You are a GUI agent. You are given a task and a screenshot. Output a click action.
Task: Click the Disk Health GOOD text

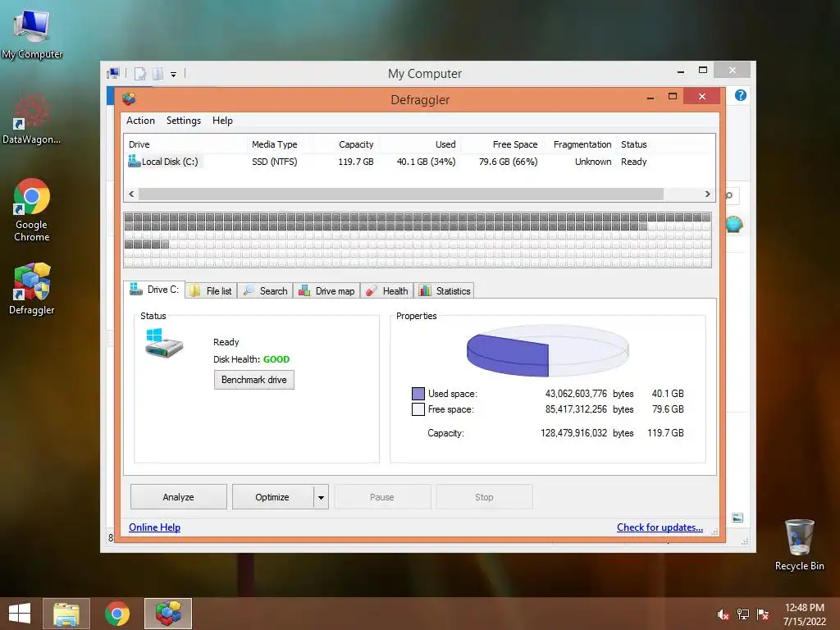tap(276, 359)
